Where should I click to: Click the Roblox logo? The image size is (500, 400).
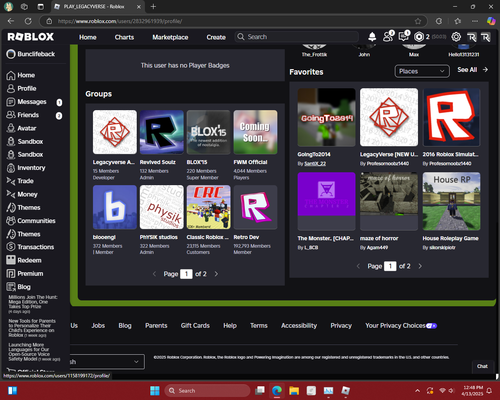pyautogui.click(x=30, y=37)
